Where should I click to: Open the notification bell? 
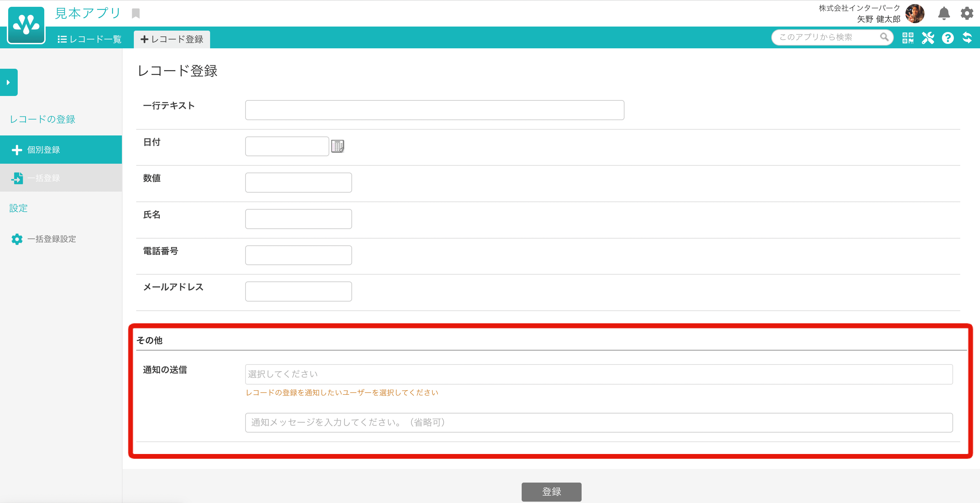click(x=944, y=14)
